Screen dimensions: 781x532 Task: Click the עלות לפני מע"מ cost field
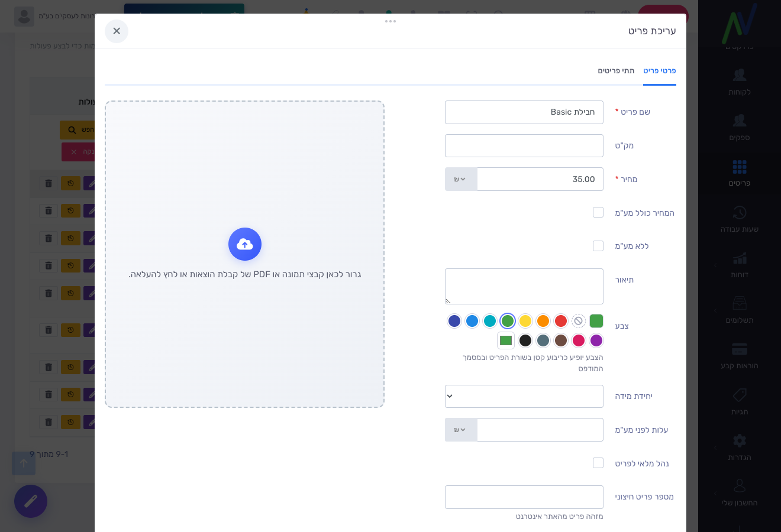pyautogui.click(x=540, y=430)
